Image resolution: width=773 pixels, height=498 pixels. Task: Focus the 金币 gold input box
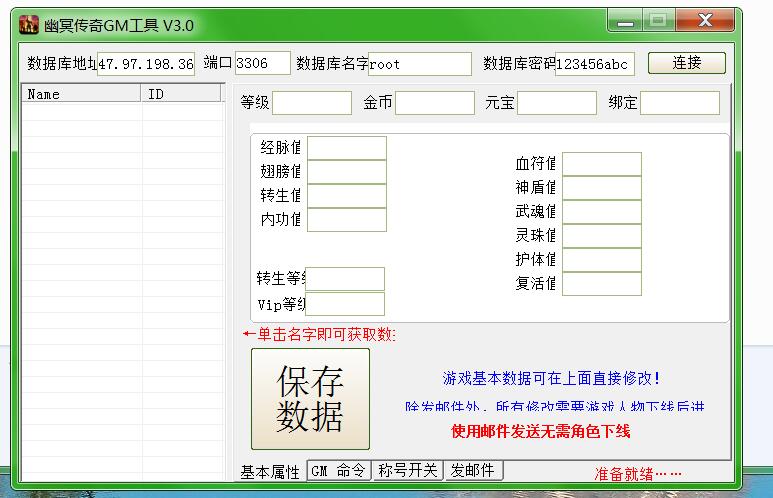(434, 103)
